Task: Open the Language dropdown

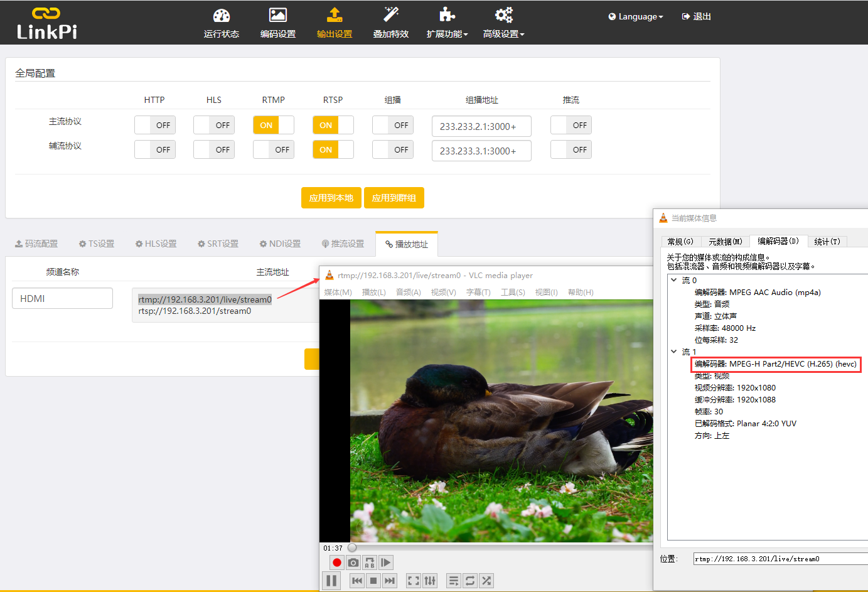Action: point(635,16)
